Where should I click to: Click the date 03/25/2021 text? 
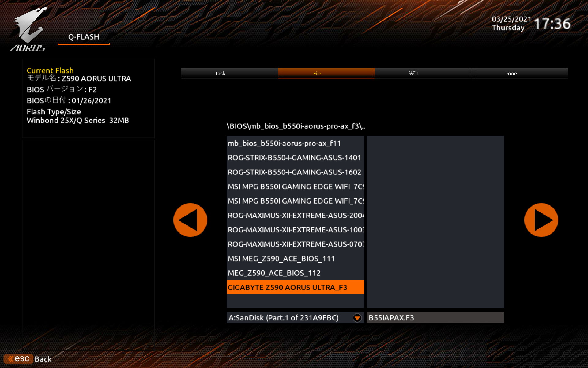(x=511, y=19)
